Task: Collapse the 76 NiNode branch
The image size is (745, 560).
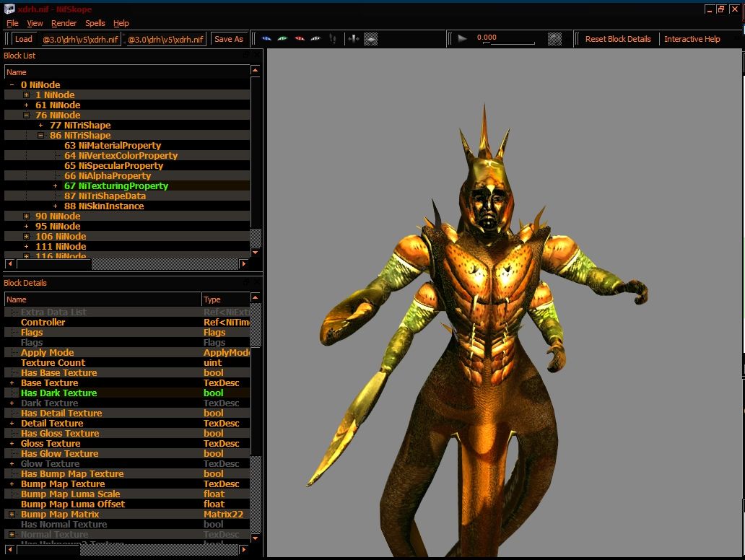Action: pos(26,115)
